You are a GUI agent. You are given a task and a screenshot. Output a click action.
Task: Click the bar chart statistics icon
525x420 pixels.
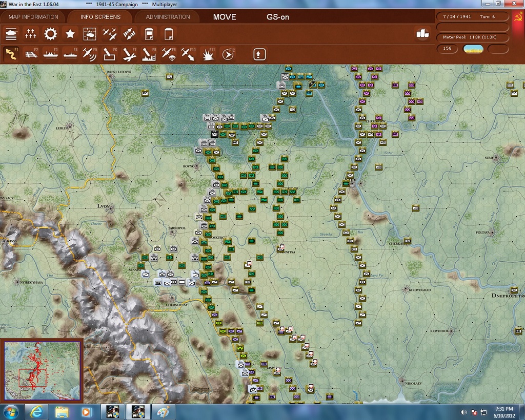pos(422,33)
